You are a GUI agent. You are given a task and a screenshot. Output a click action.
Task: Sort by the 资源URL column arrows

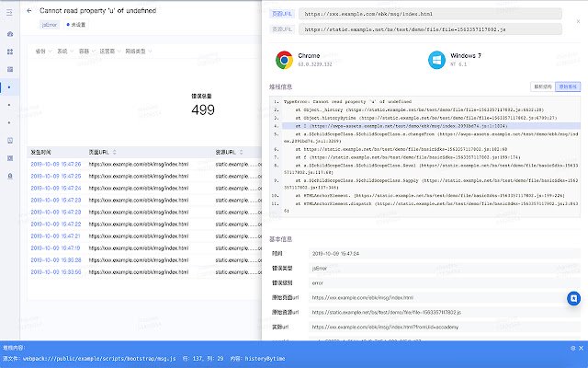(241, 152)
